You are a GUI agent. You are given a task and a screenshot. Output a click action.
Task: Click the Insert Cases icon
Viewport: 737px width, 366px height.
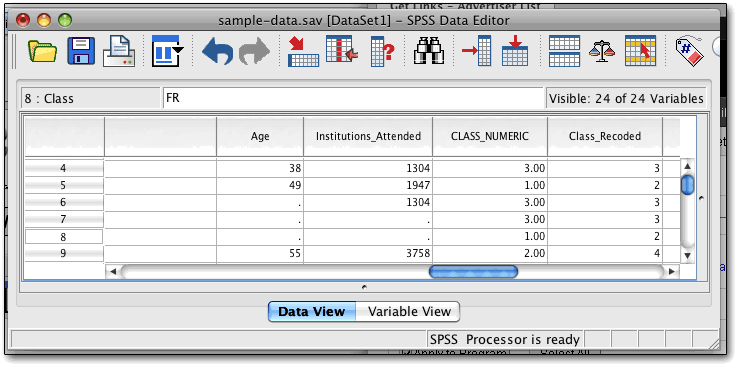coord(476,51)
